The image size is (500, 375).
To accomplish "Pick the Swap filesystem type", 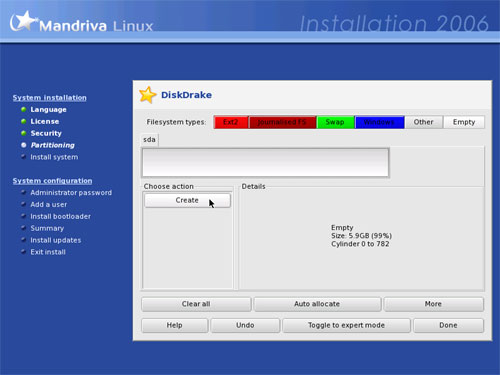I will coord(335,122).
